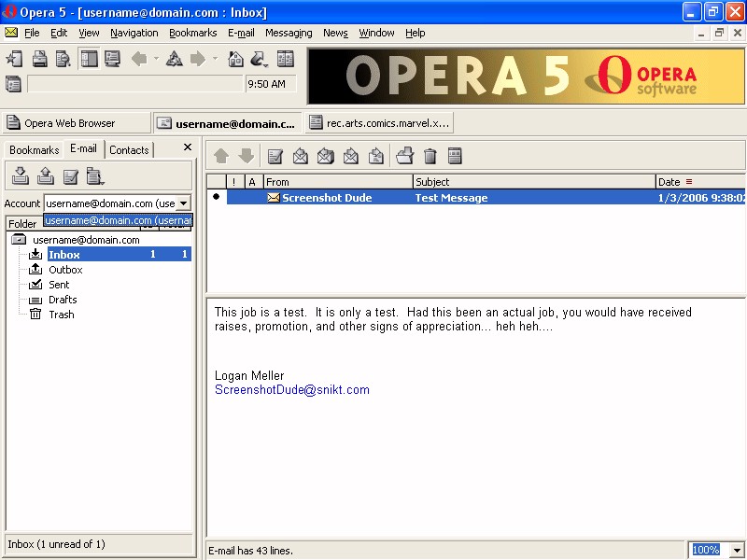
Task: Click the empty address bar field
Action: pyautogui.click(x=135, y=84)
